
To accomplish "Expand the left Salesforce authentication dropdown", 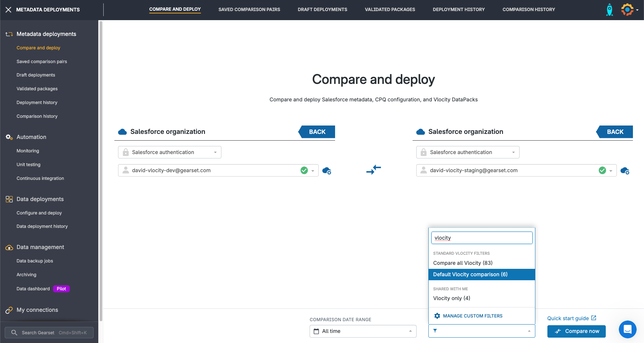I will [169, 152].
